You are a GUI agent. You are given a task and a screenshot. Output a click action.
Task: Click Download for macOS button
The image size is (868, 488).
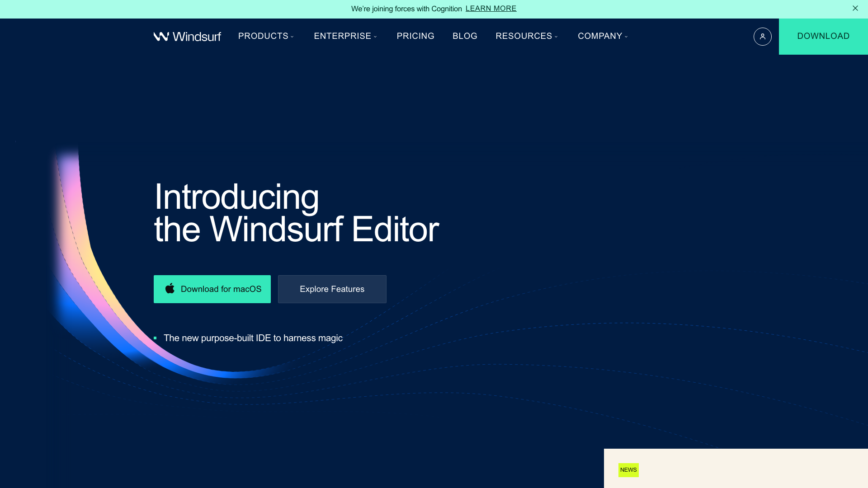(212, 289)
